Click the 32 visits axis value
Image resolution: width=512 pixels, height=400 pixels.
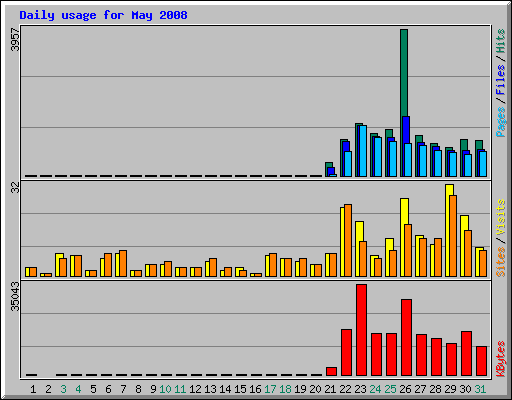[15, 188]
